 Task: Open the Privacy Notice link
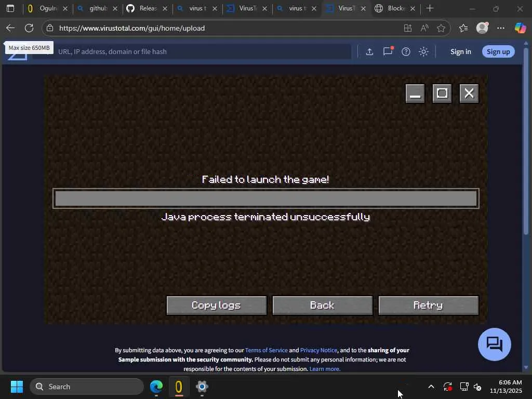318,350
